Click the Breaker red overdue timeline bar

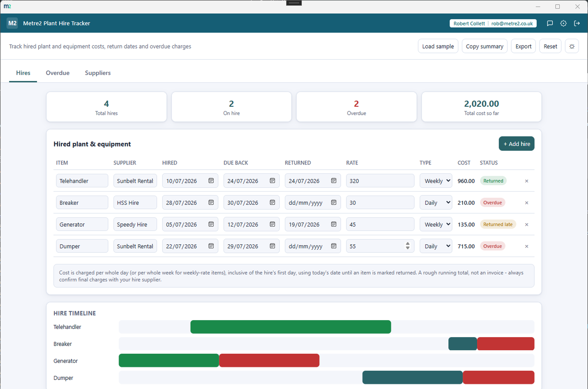pos(505,344)
